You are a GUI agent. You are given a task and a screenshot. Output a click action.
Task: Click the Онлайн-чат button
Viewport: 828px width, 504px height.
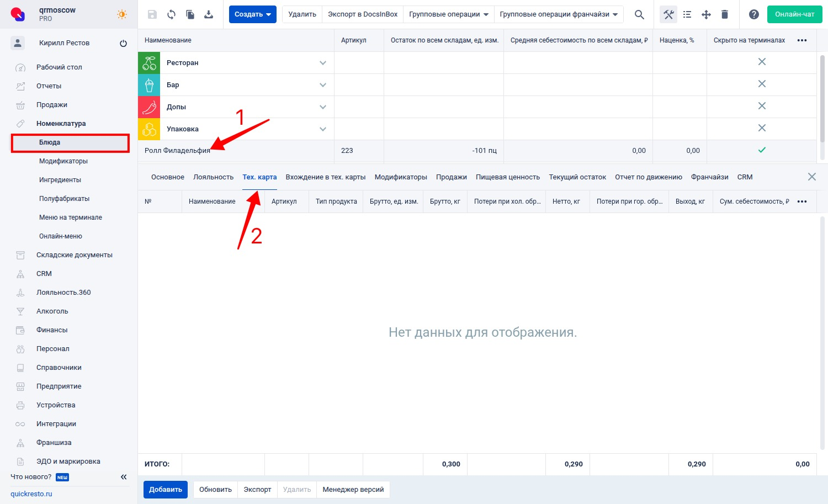[x=794, y=14]
